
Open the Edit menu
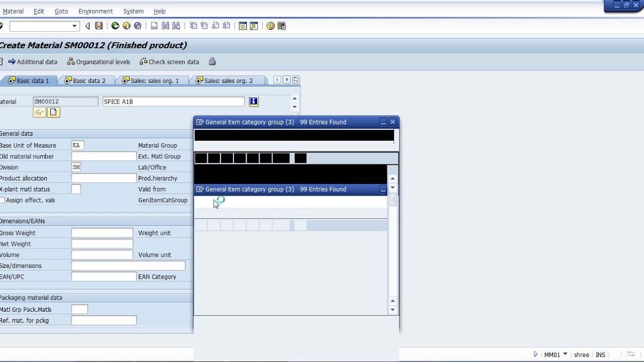click(39, 11)
